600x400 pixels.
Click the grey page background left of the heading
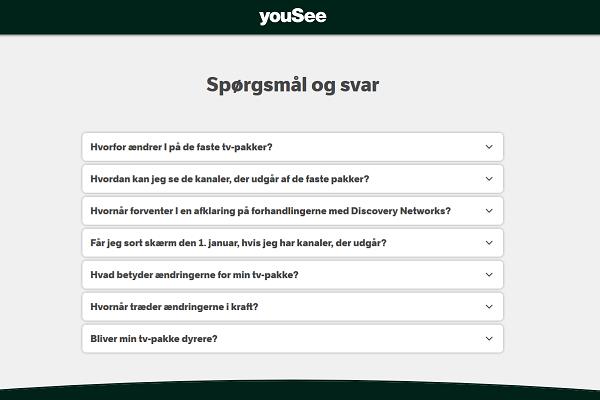pos(100,85)
